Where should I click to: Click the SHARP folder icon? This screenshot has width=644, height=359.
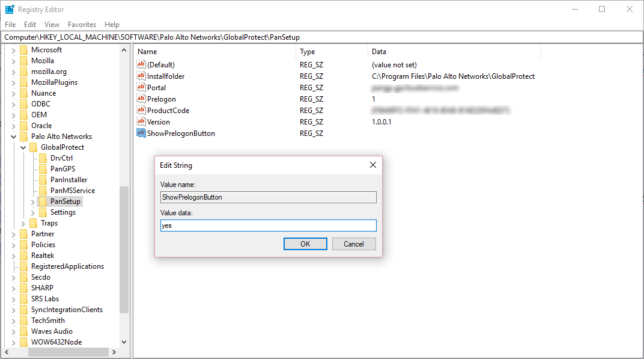point(24,288)
